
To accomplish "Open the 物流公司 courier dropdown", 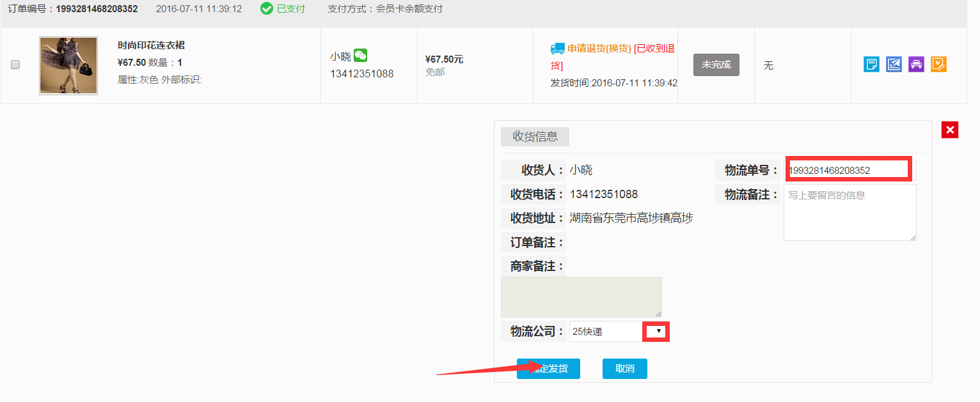I will (x=658, y=331).
